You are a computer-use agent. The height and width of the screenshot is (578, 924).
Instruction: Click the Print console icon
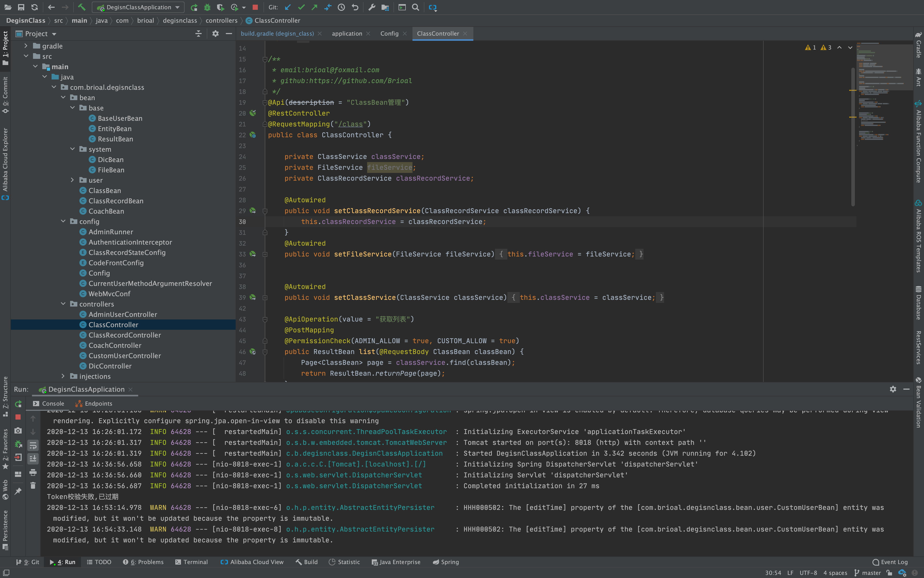[x=33, y=472]
